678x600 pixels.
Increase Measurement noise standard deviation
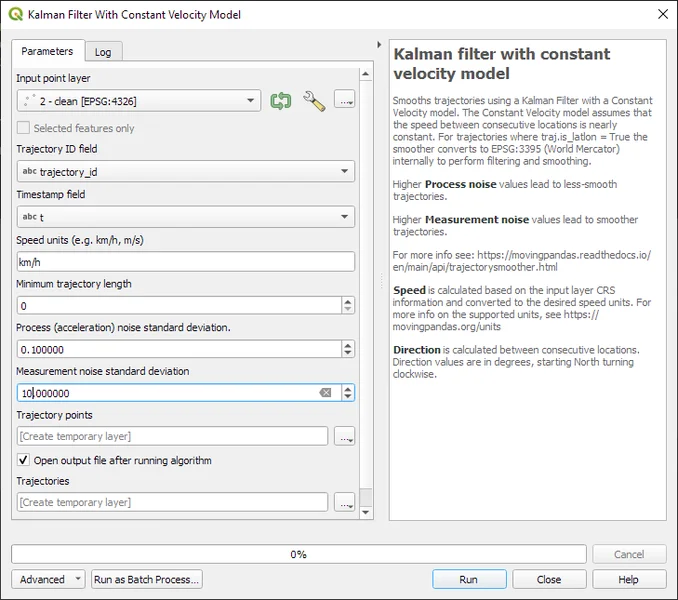[x=348, y=389]
